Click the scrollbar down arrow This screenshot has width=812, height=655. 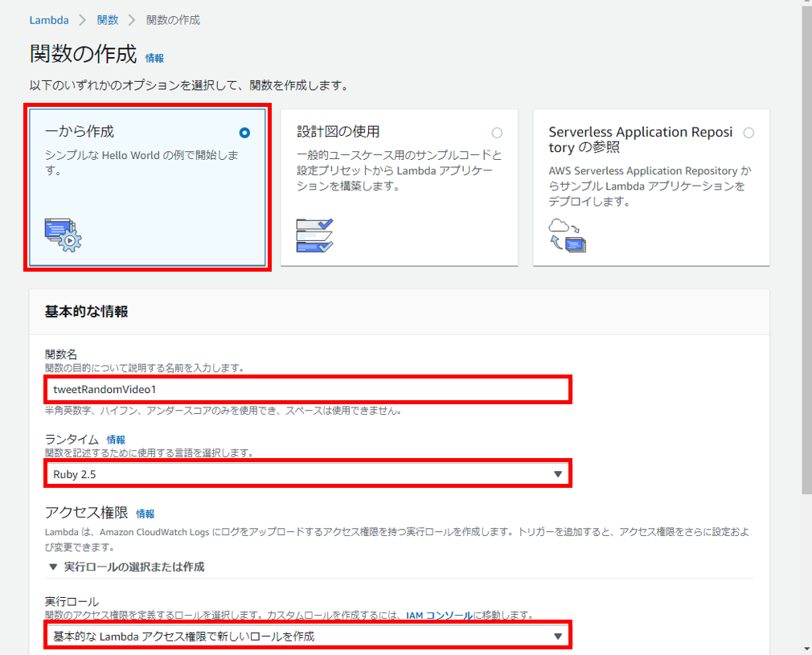coord(807,649)
